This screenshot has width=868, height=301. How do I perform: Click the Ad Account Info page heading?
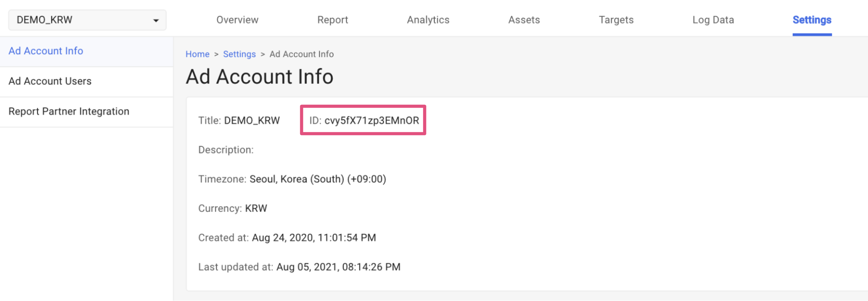[x=259, y=76]
